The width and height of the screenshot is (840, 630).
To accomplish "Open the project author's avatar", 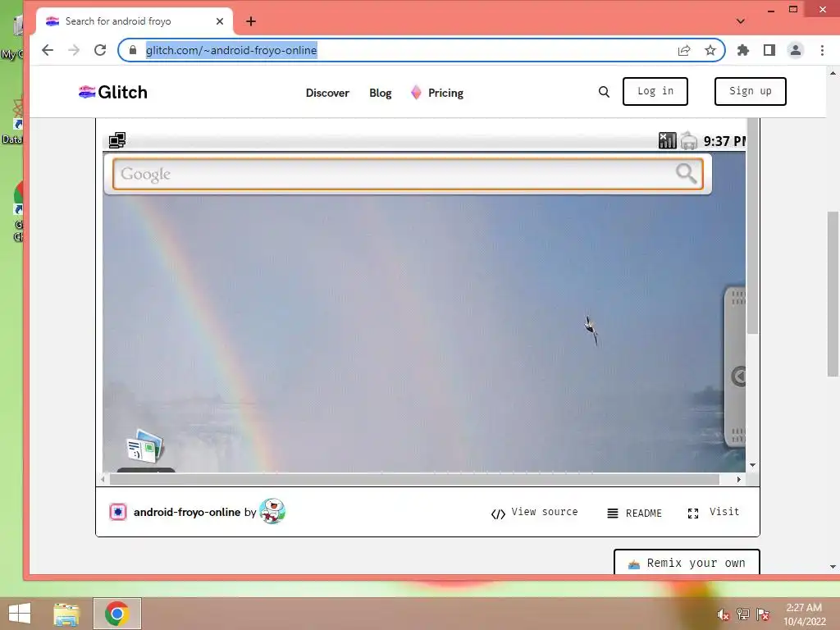I will [x=272, y=511].
